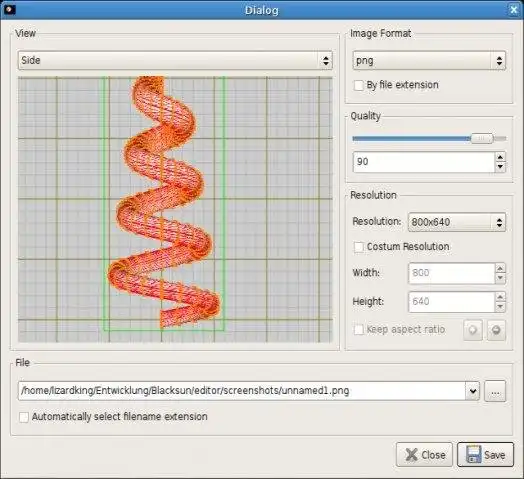524x479 pixels.
Task: Click the file path text field
Action: 242,391
